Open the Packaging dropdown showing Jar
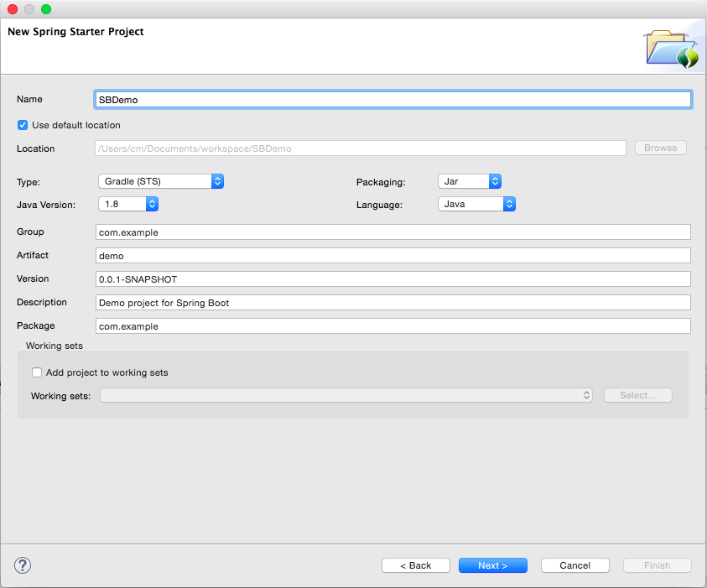The image size is (707, 588). 465,180
